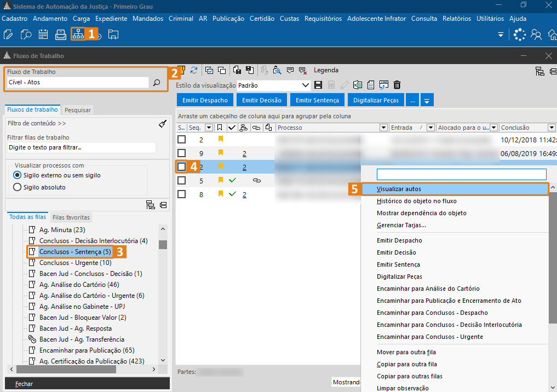Click the calendar icon in main toolbar
The image size is (557, 392).
tap(43, 34)
